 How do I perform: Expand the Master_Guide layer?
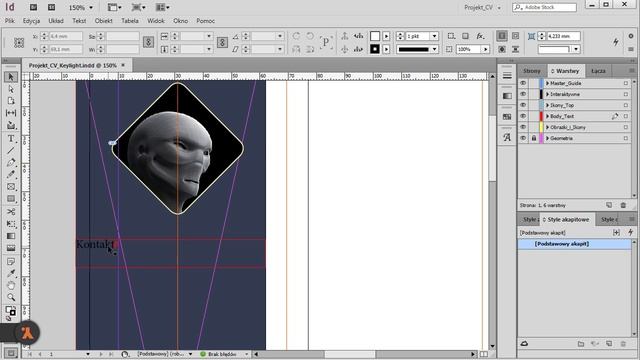point(547,83)
